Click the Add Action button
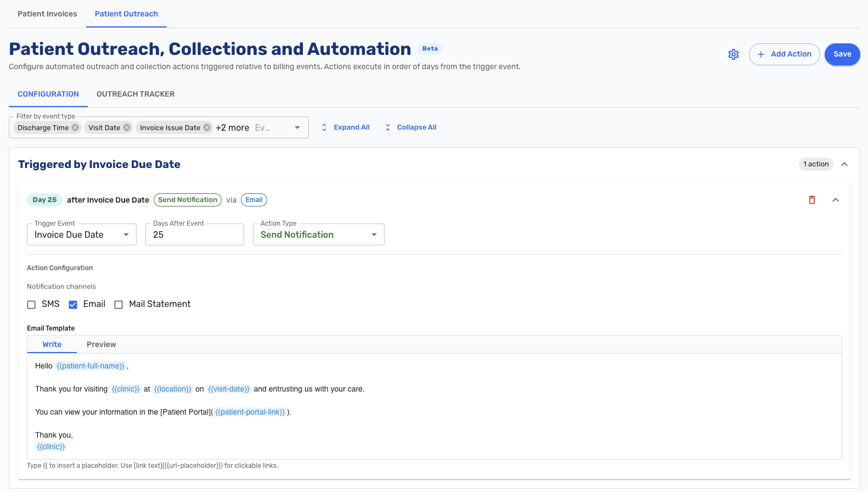The width and height of the screenshot is (868, 492). 785,54
